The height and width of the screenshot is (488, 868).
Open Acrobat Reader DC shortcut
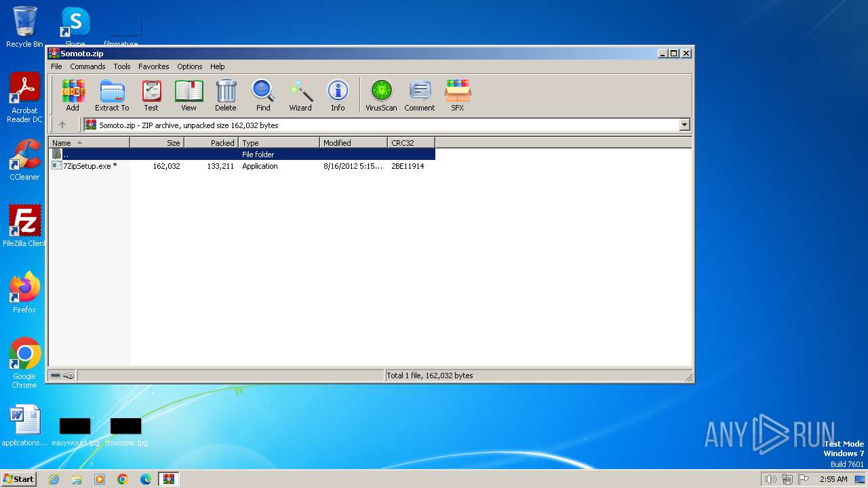24,98
